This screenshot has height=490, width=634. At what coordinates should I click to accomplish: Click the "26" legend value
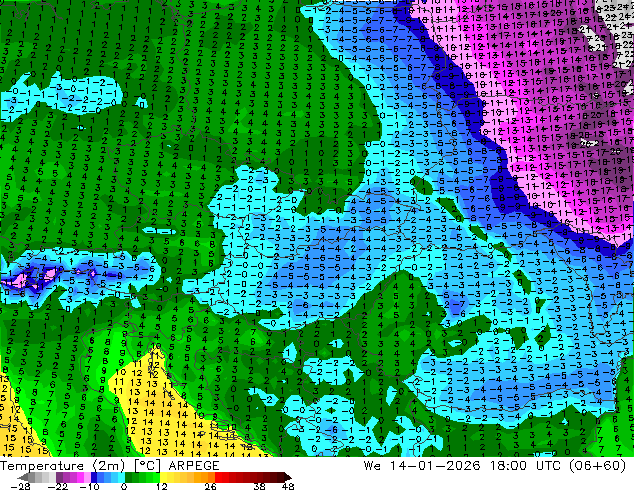[x=210, y=486]
